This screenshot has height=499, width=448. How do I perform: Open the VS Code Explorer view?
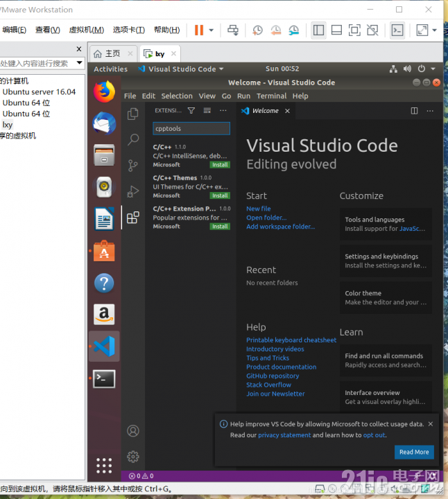coord(132,114)
